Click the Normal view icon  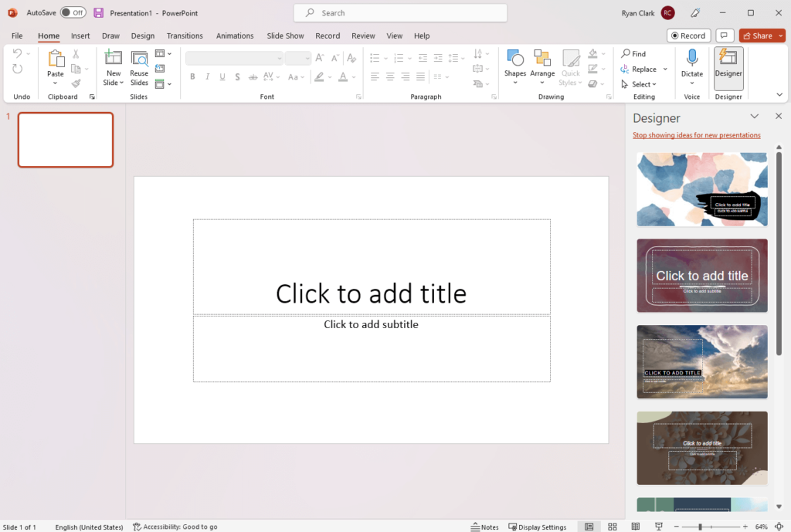(589, 527)
